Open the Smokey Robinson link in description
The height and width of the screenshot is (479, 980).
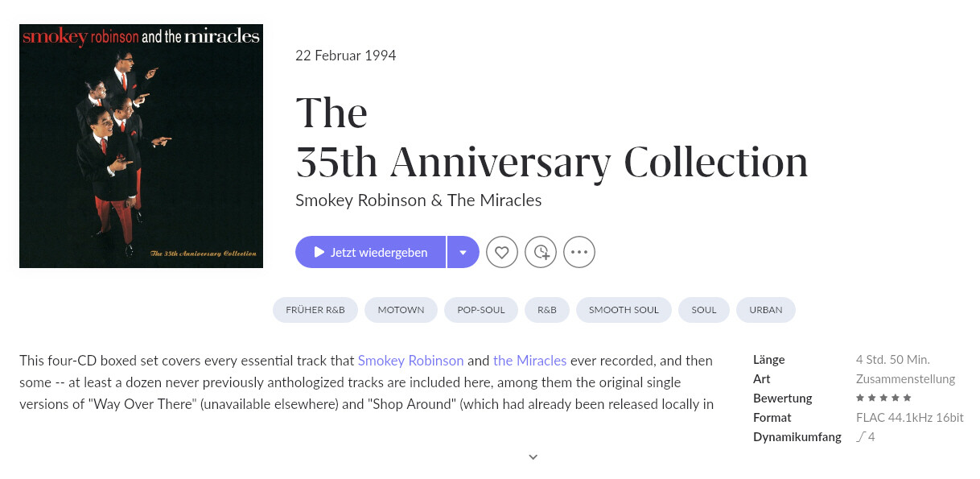pyautogui.click(x=410, y=361)
